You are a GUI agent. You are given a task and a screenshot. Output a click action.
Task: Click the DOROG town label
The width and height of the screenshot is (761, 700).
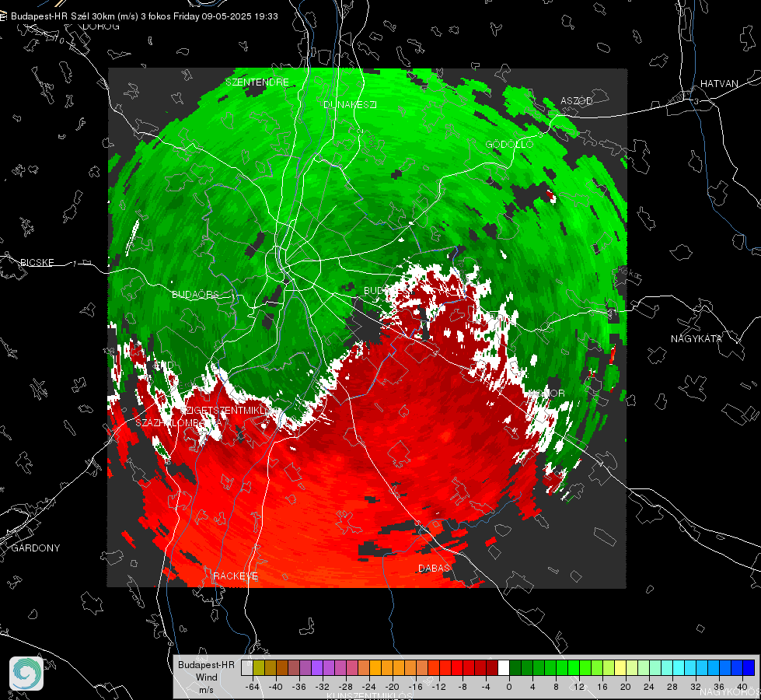pos(101,26)
